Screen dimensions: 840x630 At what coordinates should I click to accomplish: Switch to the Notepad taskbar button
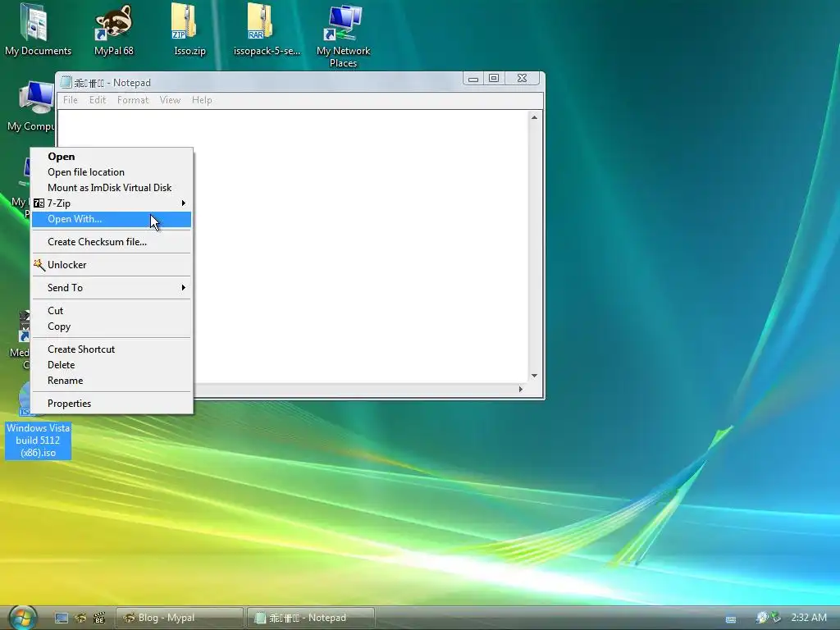point(311,618)
